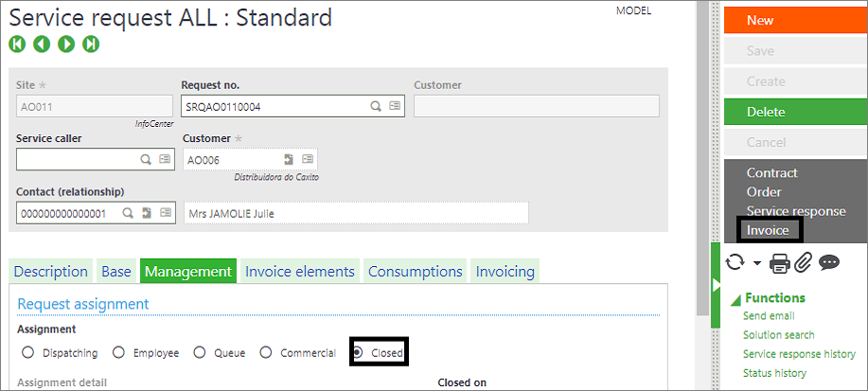The width and height of the screenshot is (868, 391).
Task: Print using the printer icon
Action: pyautogui.click(x=780, y=263)
